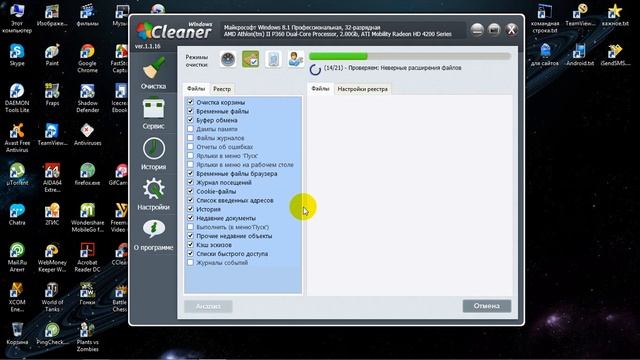Open the Корзина recycle bin
The width and height of the screenshot is (640, 360).
17,334
